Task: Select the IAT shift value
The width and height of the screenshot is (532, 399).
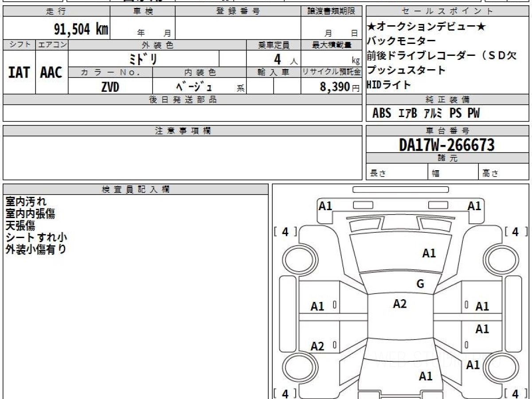Action: coord(19,73)
